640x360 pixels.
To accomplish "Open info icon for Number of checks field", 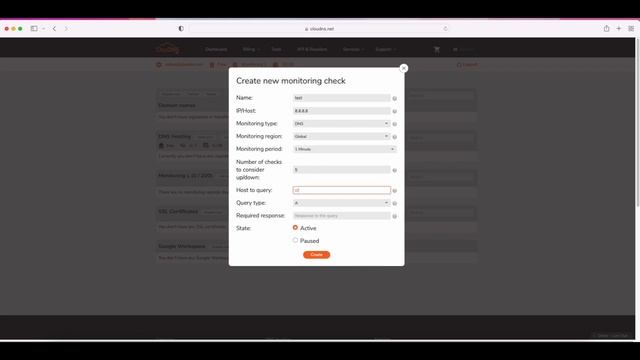I will [395, 170].
